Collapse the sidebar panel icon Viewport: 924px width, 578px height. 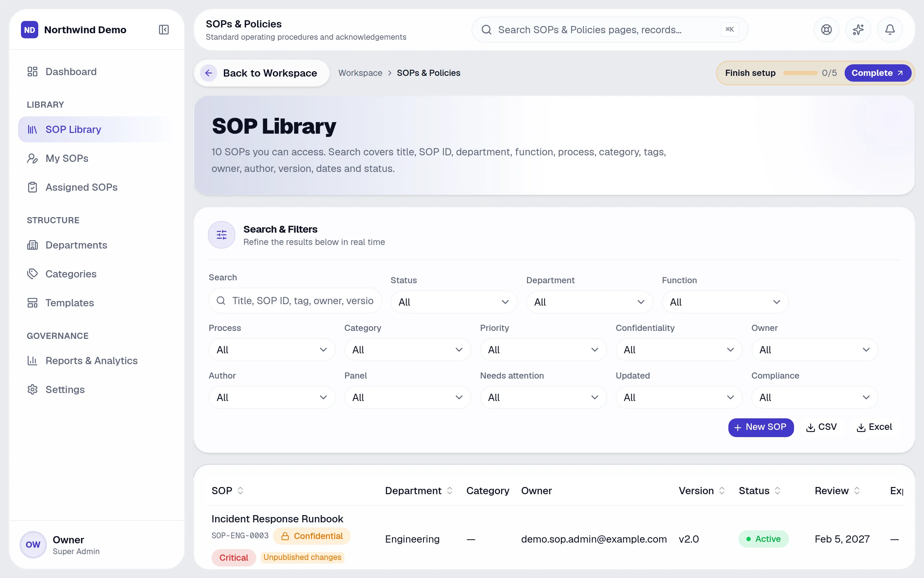164,29
